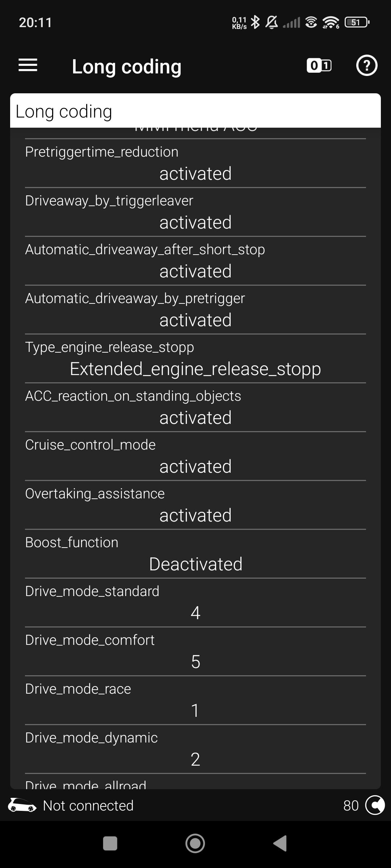Select the Drive_mode_race entry

195,700
